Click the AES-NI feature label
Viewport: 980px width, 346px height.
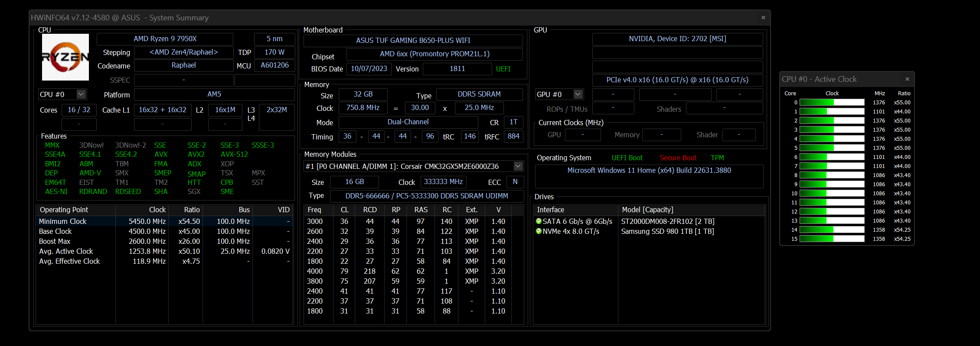pos(56,192)
